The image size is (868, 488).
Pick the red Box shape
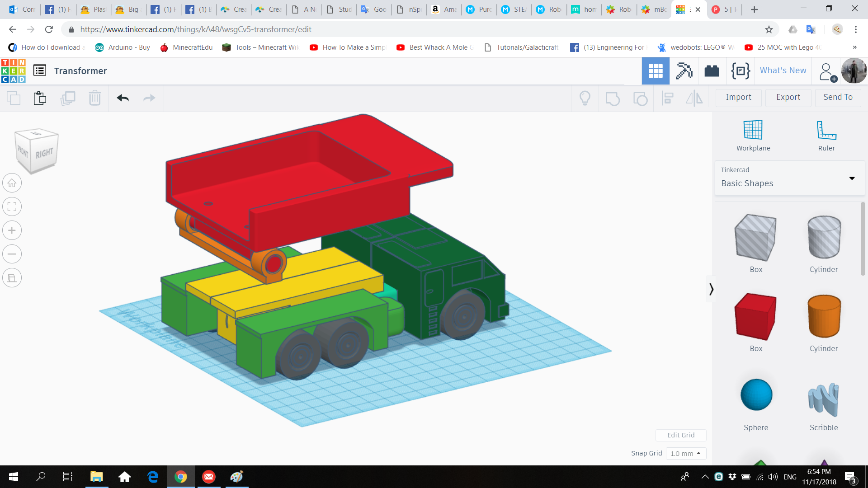click(755, 316)
